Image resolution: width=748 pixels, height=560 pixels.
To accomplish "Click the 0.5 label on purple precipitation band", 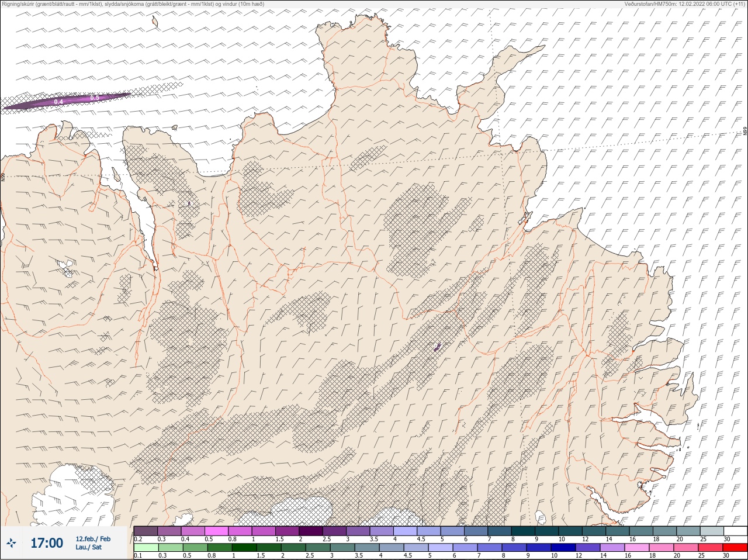I will tap(95, 98).
